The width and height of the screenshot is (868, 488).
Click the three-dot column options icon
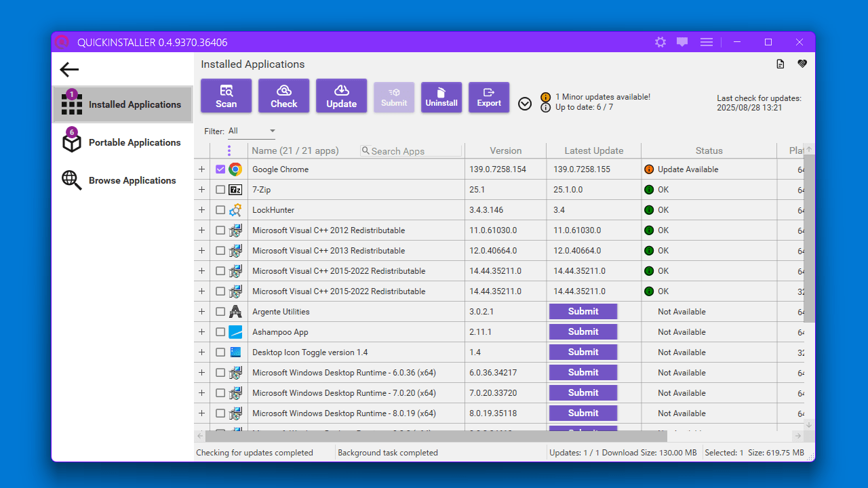(x=229, y=150)
